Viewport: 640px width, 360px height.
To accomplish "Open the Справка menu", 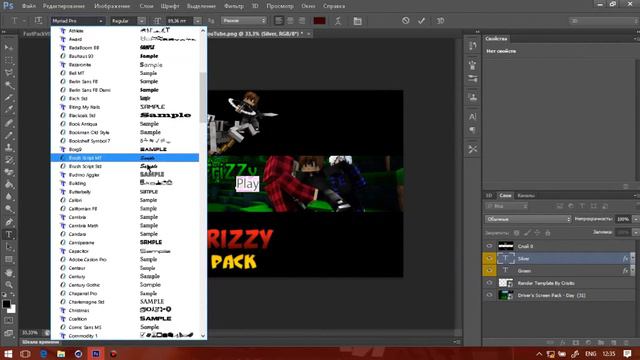I will click(x=334, y=6).
